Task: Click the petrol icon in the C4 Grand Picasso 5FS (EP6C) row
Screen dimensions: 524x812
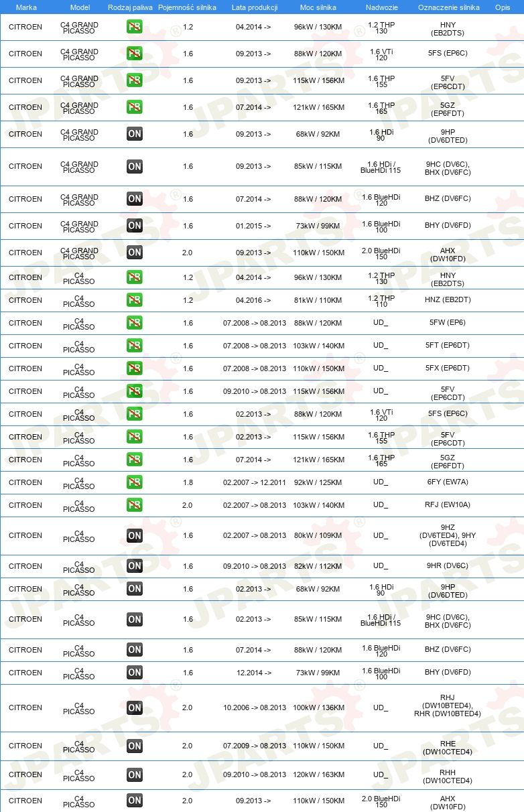Action: click(x=135, y=54)
